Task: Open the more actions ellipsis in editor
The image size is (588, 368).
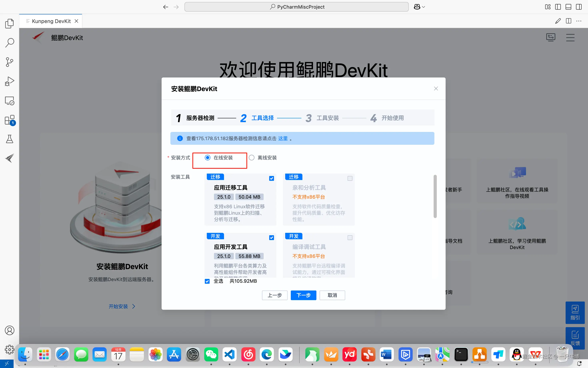Action: (x=579, y=21)
